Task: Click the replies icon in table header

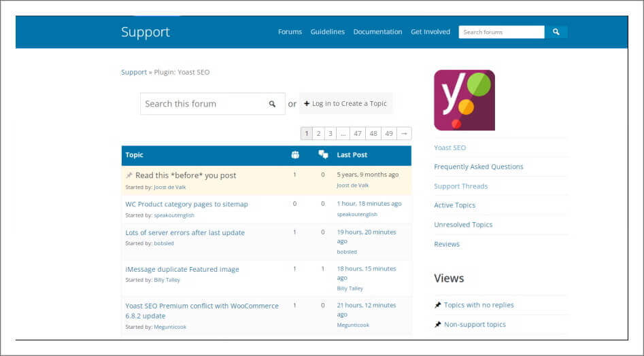Action: (x=323, y=155)
